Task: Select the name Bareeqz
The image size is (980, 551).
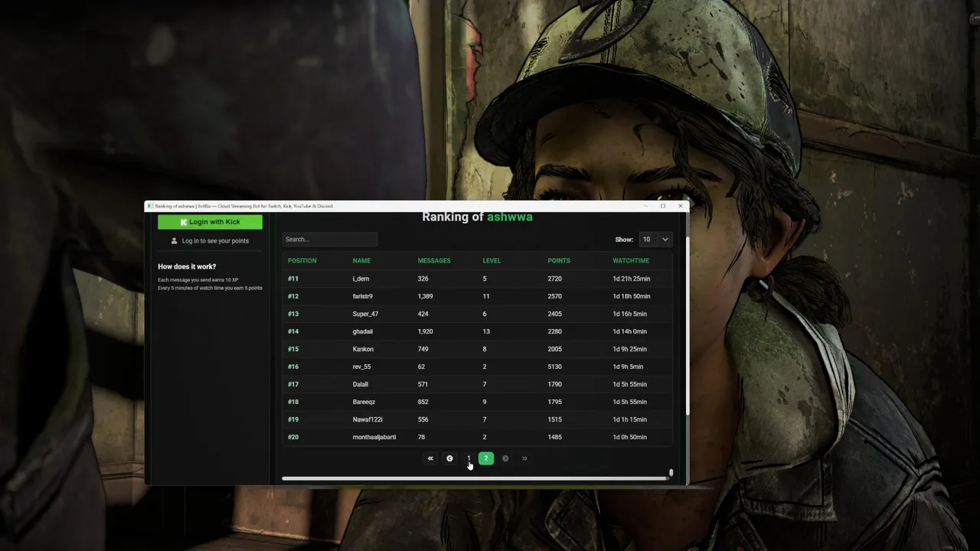Action: click(364, 402)
